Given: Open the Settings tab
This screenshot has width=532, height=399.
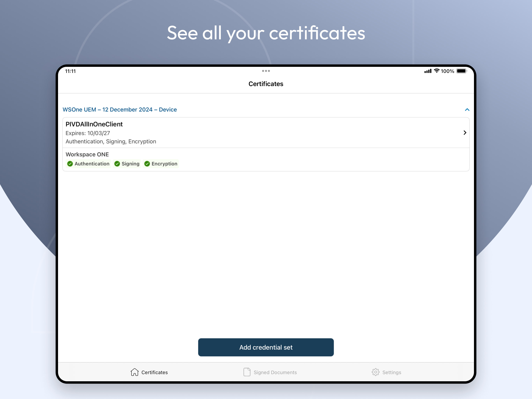Looking at the screenshot, I should point(386,372).
